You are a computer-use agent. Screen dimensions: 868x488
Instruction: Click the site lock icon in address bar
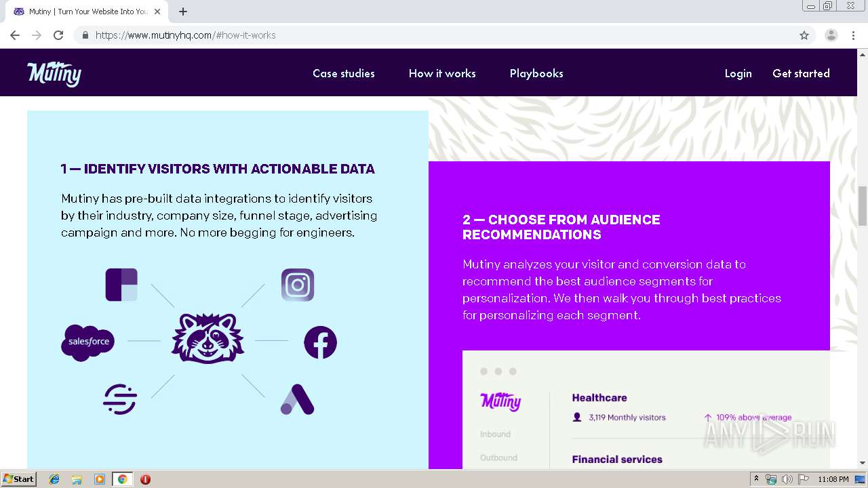coord(85,35)
